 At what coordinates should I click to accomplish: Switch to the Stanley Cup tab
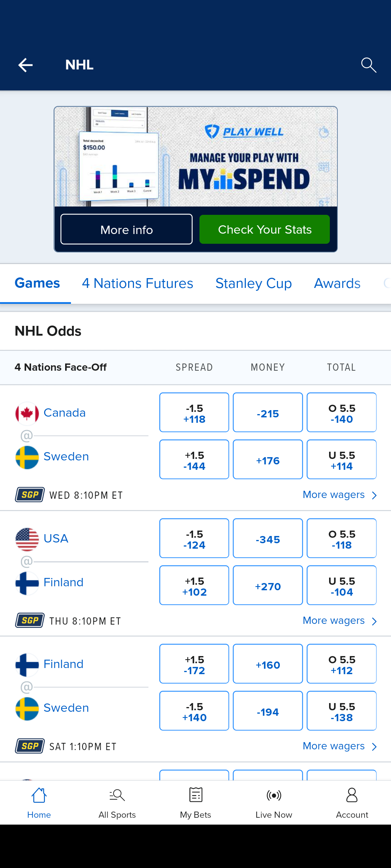253,284
